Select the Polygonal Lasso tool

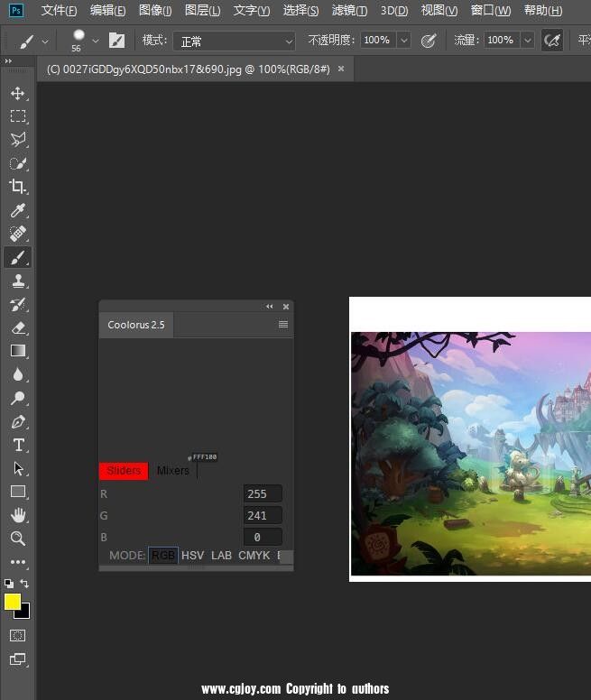point(17,140)
